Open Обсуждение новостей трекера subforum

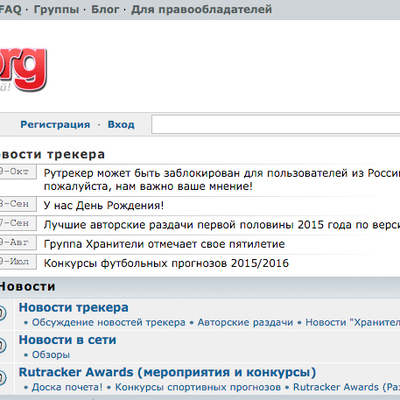(x=108, y=322)
